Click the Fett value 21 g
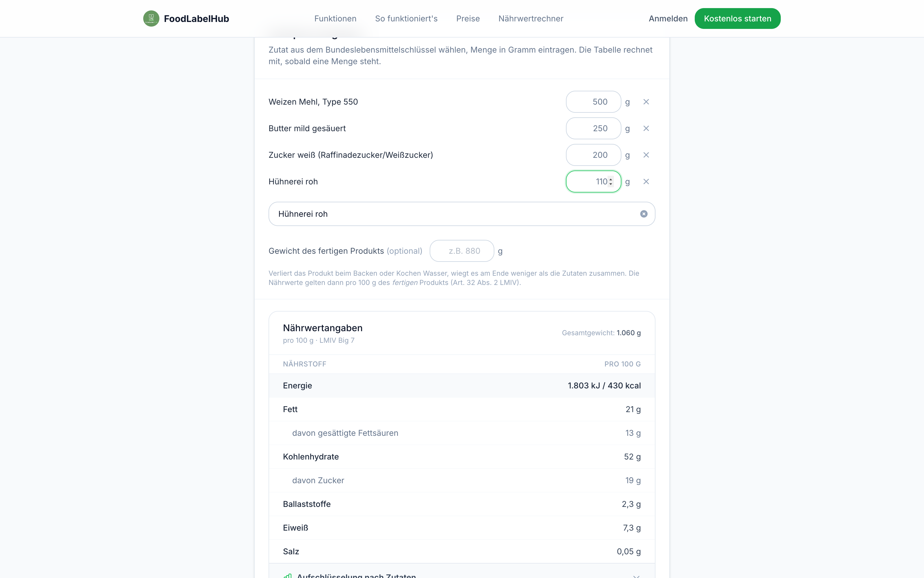Screen dimensions: 924x578 pyautogui.click(x=633, y=409)
